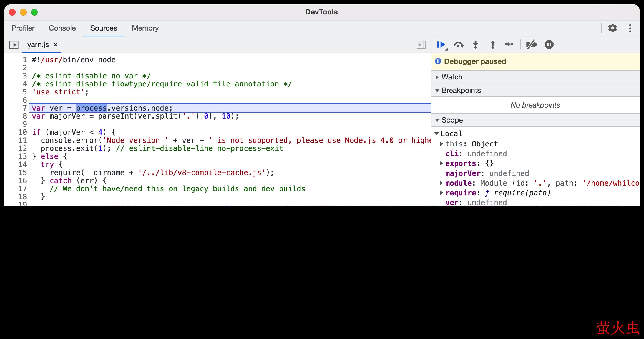Open the Memory tab
644x339 pixels.
click(145, 28)
